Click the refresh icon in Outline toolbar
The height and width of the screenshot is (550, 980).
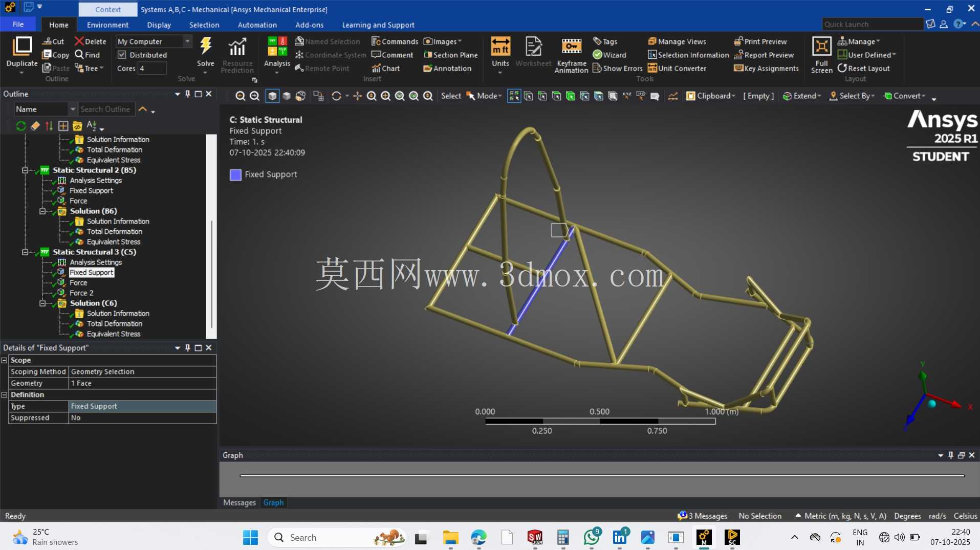click(x=21, y=126)
